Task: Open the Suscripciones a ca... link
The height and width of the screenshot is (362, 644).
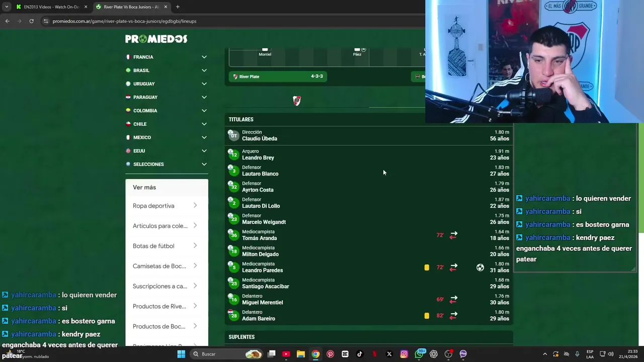Action: click(x=167, y=286)
